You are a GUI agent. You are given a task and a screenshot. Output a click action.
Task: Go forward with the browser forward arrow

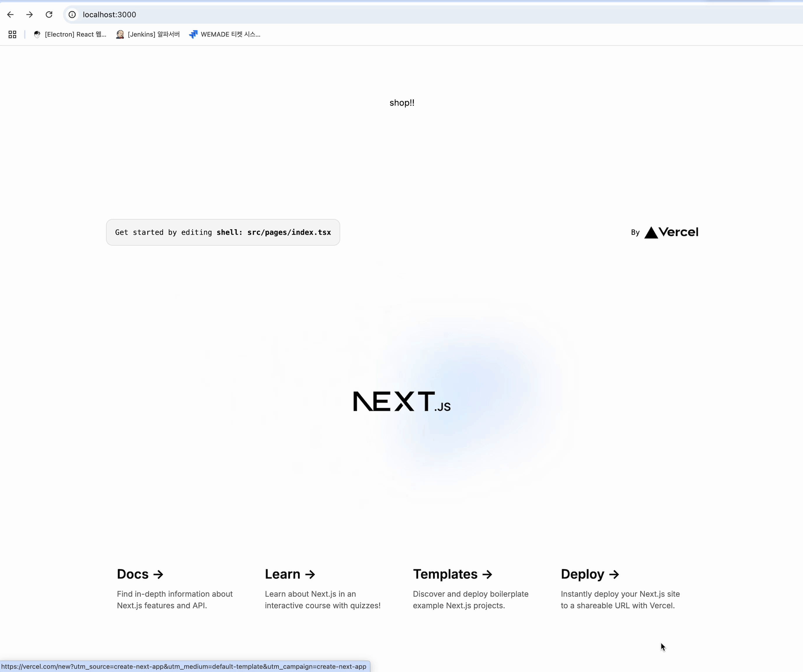[x=29, y=15]
